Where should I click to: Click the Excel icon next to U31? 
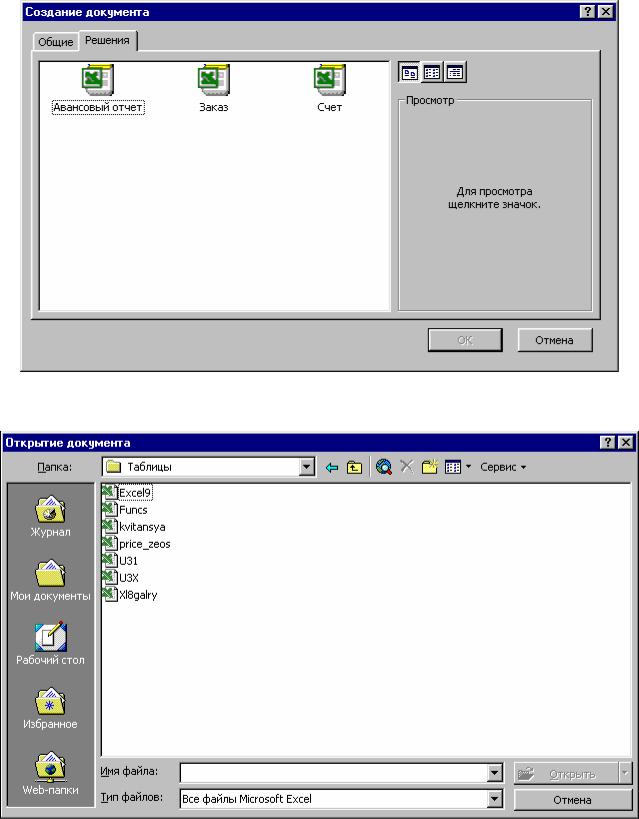[110, 560]
